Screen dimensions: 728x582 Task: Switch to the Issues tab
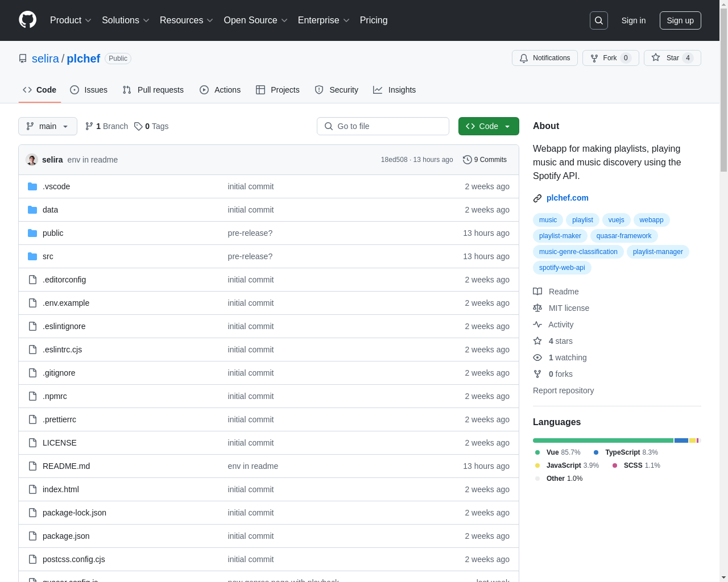[x=89, y=90]
